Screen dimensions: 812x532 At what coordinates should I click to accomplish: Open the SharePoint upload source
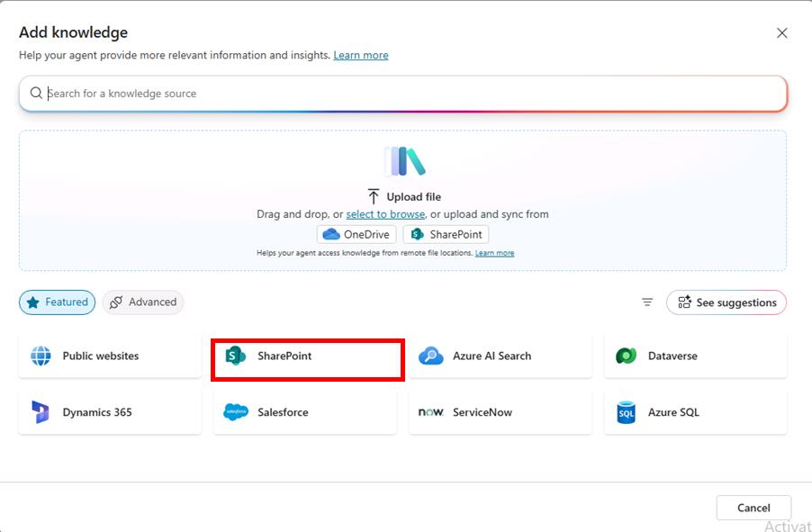446,233
